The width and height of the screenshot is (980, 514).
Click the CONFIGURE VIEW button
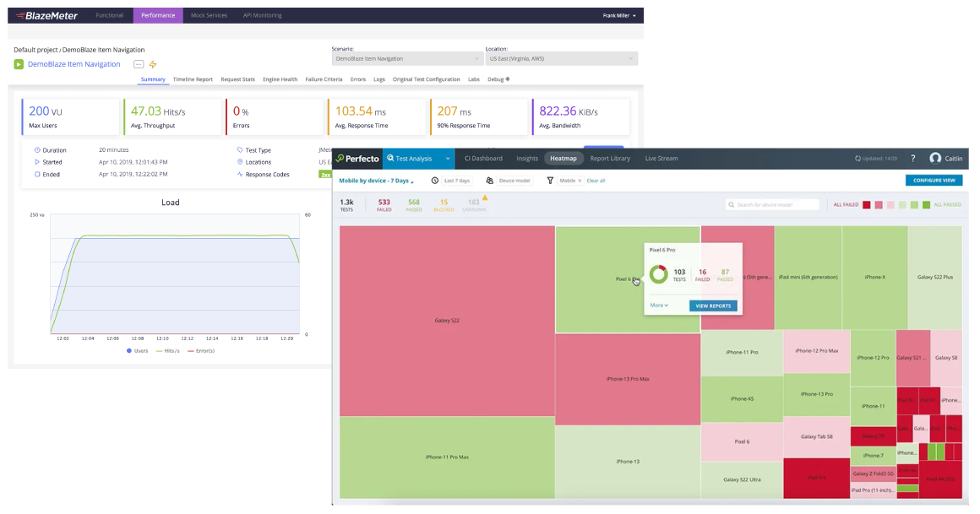[934, 181]
